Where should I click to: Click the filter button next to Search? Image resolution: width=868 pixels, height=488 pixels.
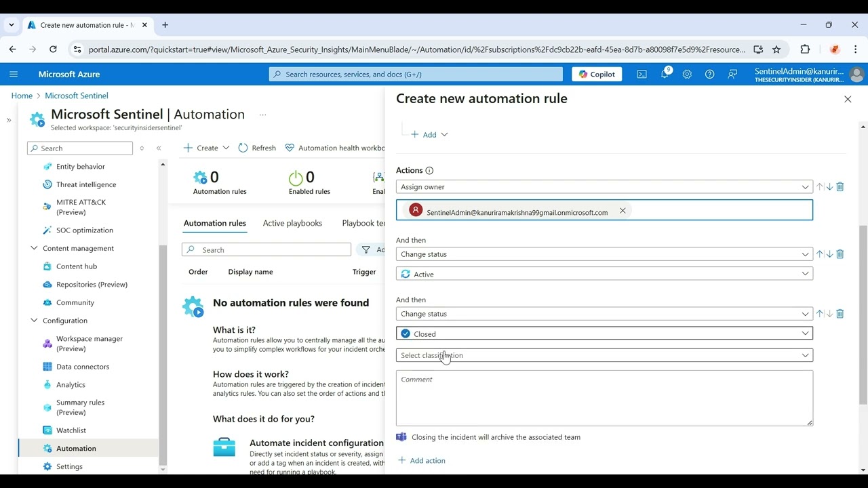[370, 250]
